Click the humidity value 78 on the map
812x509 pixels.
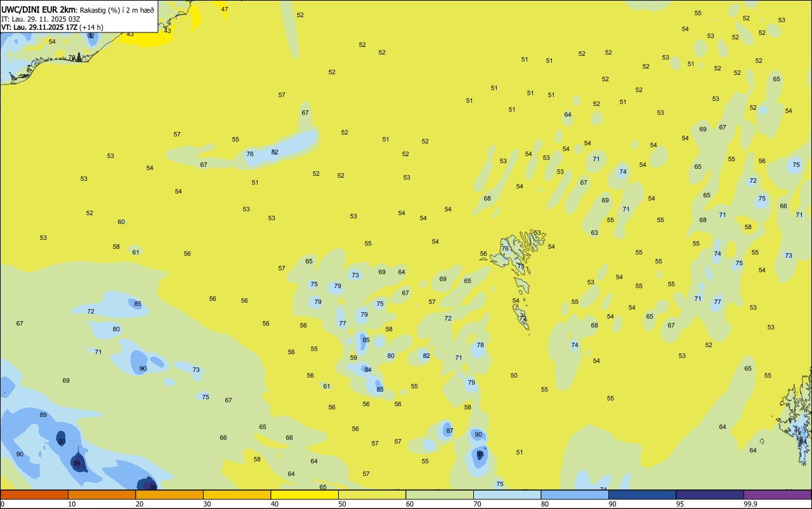point(480,345)
